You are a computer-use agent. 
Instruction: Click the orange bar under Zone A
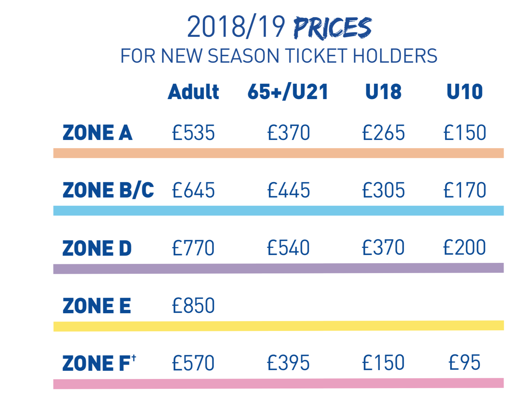[279, 153]
